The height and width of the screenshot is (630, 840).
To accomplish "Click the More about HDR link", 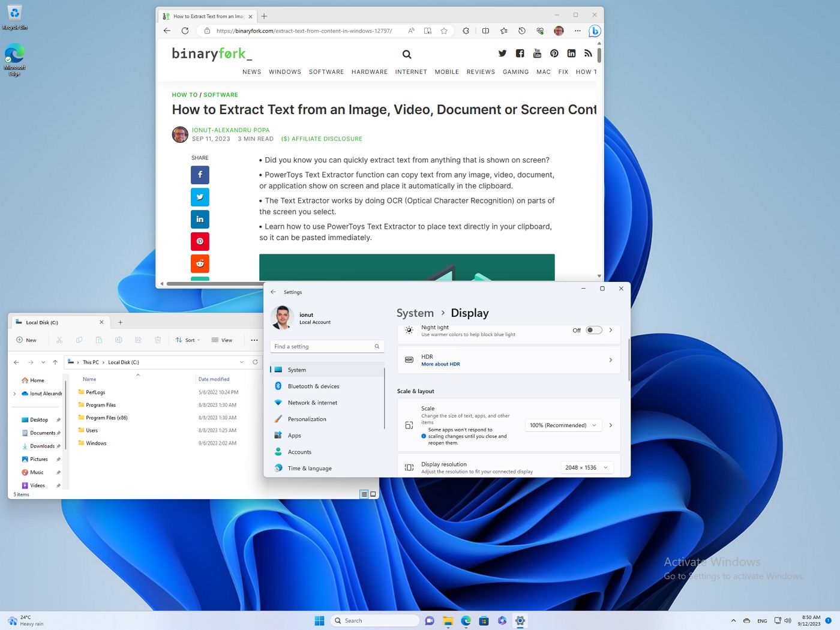I will pyautogui.click(x=440, y=364).
